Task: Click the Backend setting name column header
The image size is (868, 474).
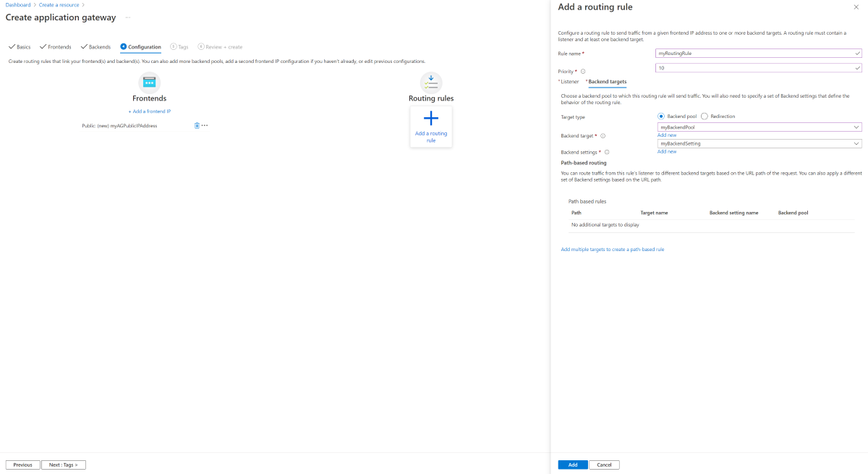Action: (x=733, y=213)
